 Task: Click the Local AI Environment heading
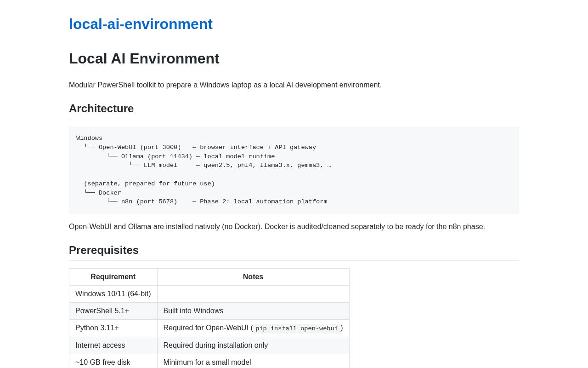click(144, 58)
